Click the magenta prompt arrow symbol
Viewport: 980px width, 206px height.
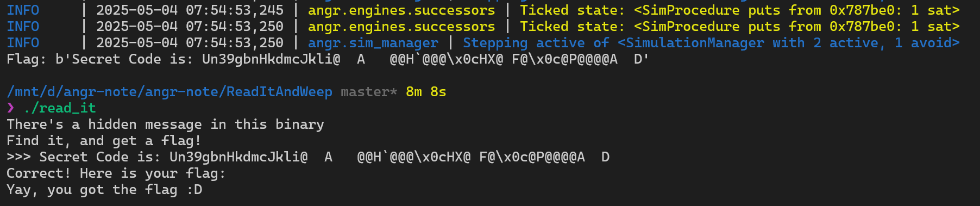[x=11, y=108]
